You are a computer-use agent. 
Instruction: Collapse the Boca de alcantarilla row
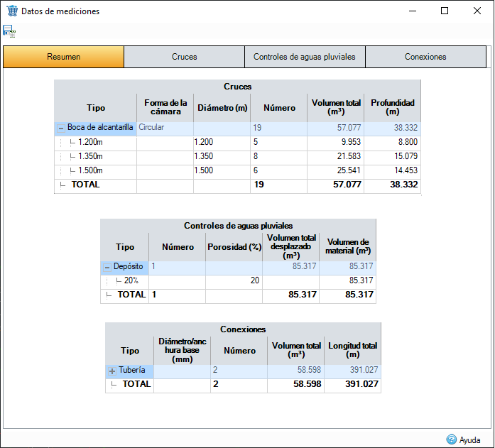61,128
